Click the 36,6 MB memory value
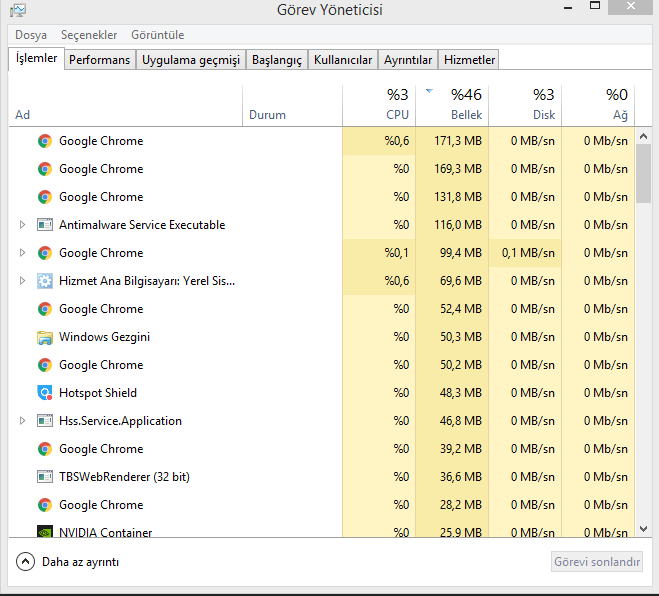Screen dimensions: 659x596 461,477
